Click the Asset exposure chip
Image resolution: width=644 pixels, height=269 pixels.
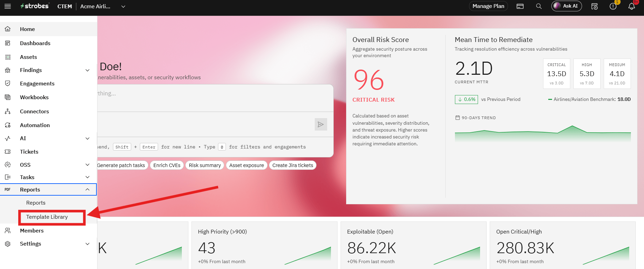(x=247, y=165)
